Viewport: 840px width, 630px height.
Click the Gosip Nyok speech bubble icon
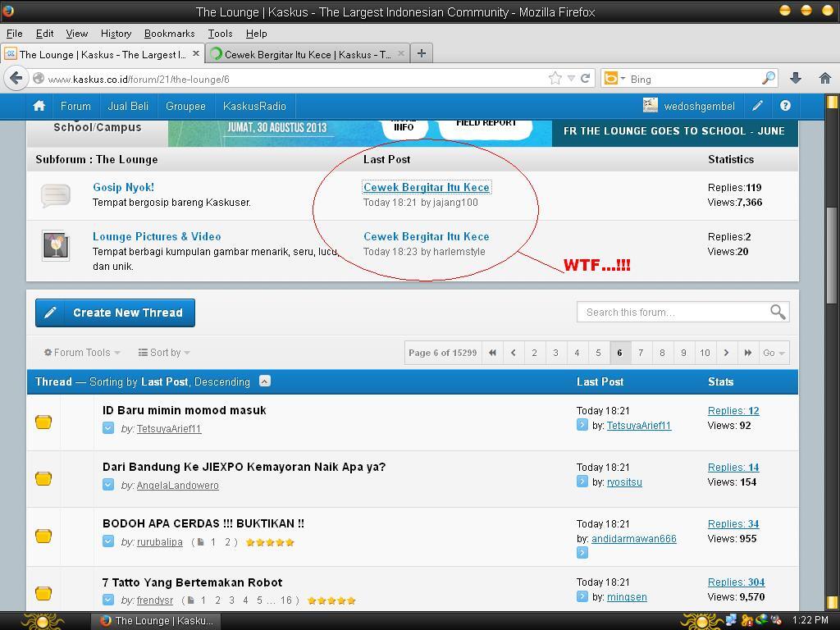point(56,195)
